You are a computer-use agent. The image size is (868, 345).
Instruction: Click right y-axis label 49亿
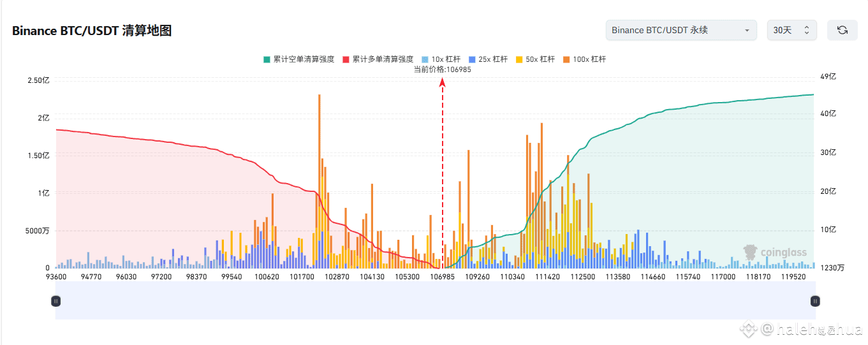828,77
